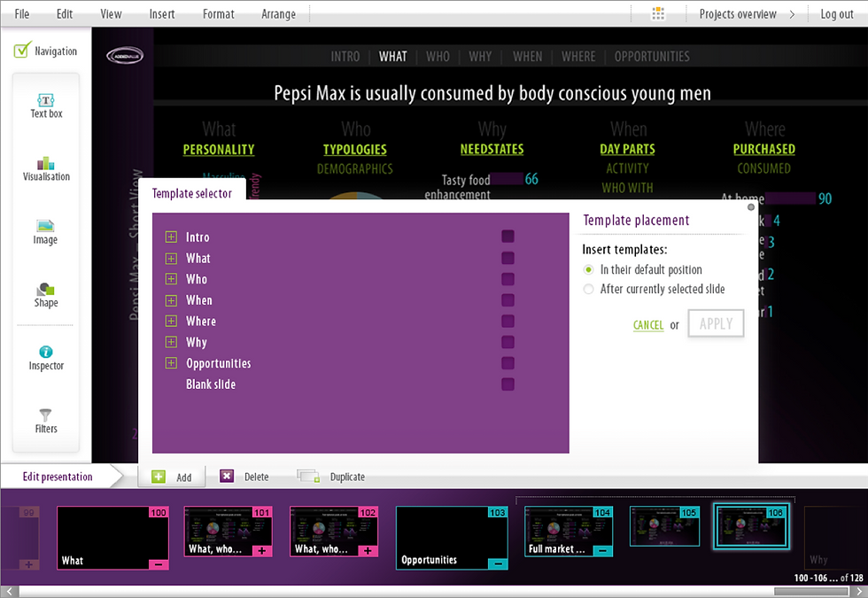Collapse group on slide 104 thumbnail
This screenshot has width=868, height=598.
point(602,551)
